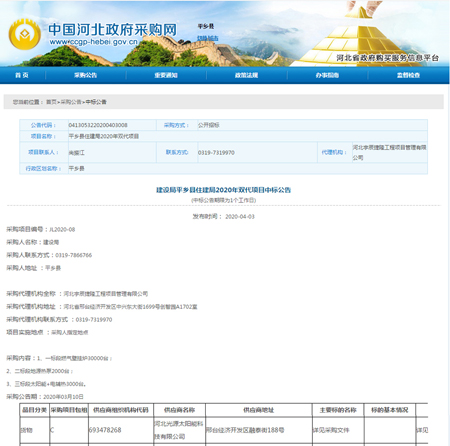Screen dimensions: 450x446
Task: Open the 采购公告 navigation tab
Action: [85, 75]
